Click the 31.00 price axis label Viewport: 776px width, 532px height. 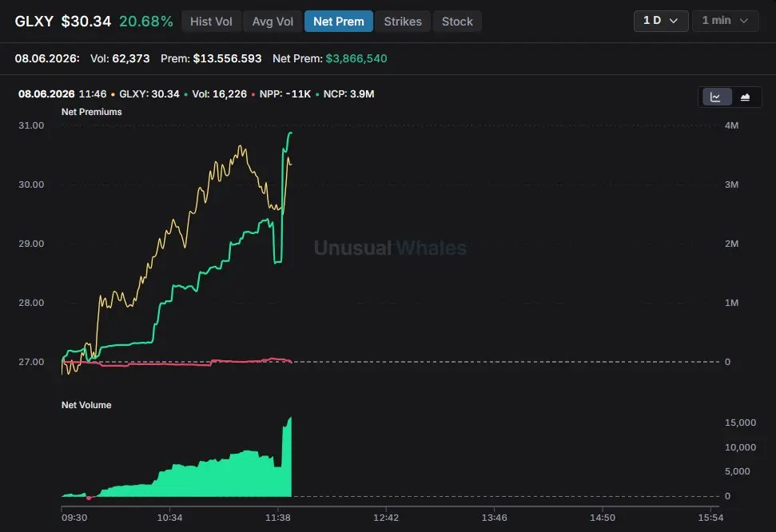click(31, 125)
